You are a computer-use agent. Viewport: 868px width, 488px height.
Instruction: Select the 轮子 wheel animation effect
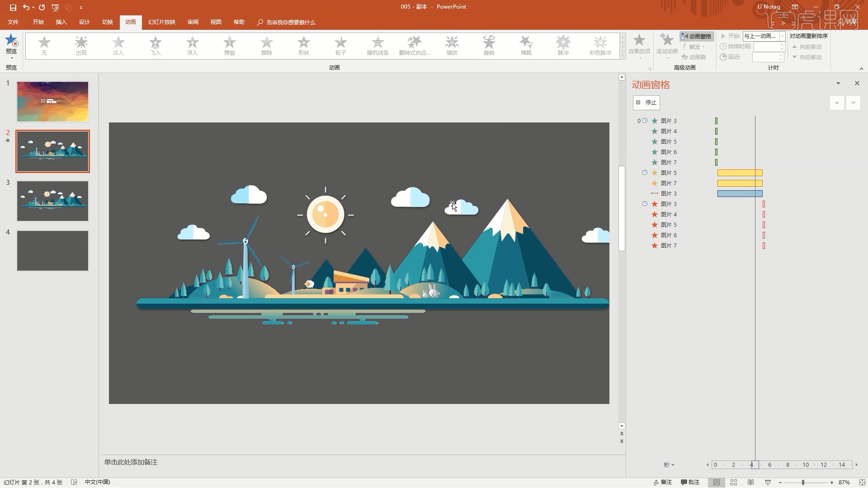click(340, 45)
